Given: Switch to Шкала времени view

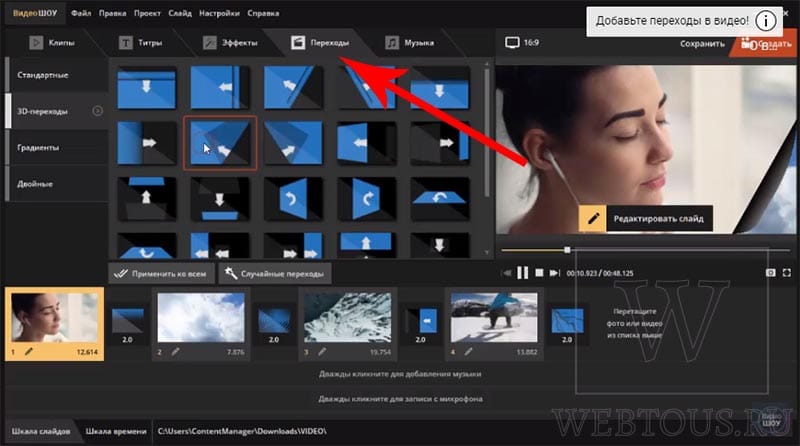Looking at the screenshot, I should tap(116, 431).
